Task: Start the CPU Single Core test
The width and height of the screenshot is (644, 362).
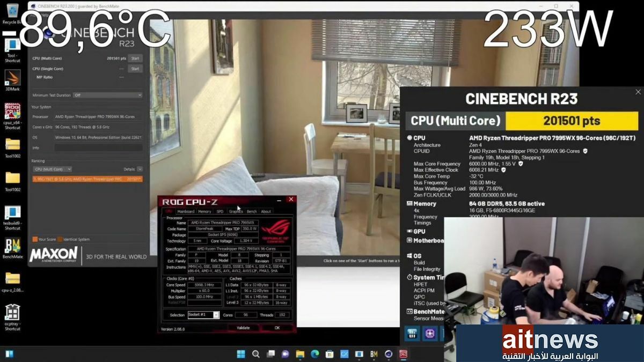Action: click(135, 69)
